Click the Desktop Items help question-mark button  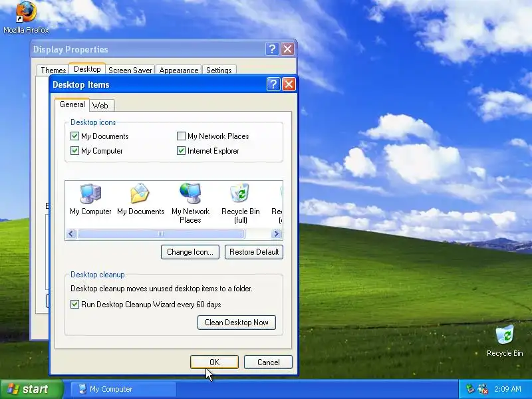pos(273,84)
